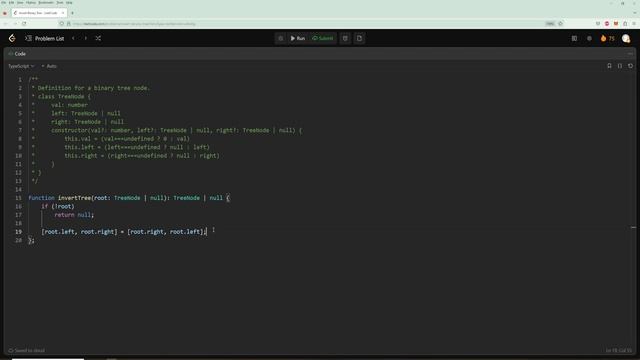
Task: Go to the next problem arrow
Action: coord(86,38)
